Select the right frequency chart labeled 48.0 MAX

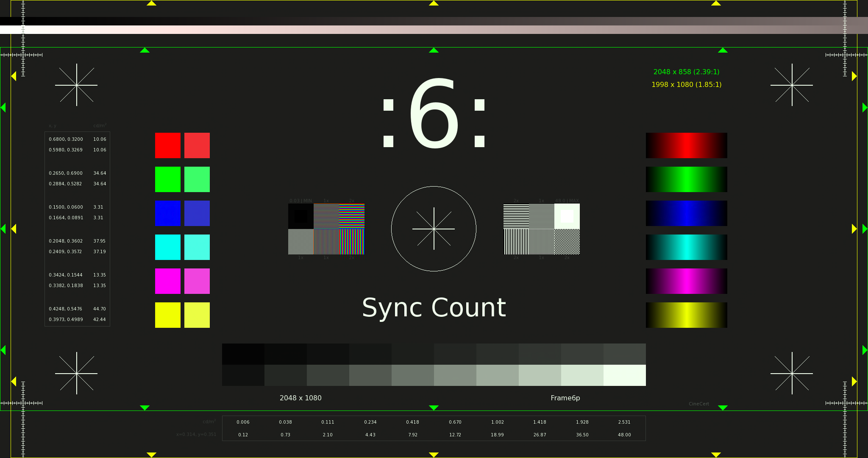click(542, 229)
